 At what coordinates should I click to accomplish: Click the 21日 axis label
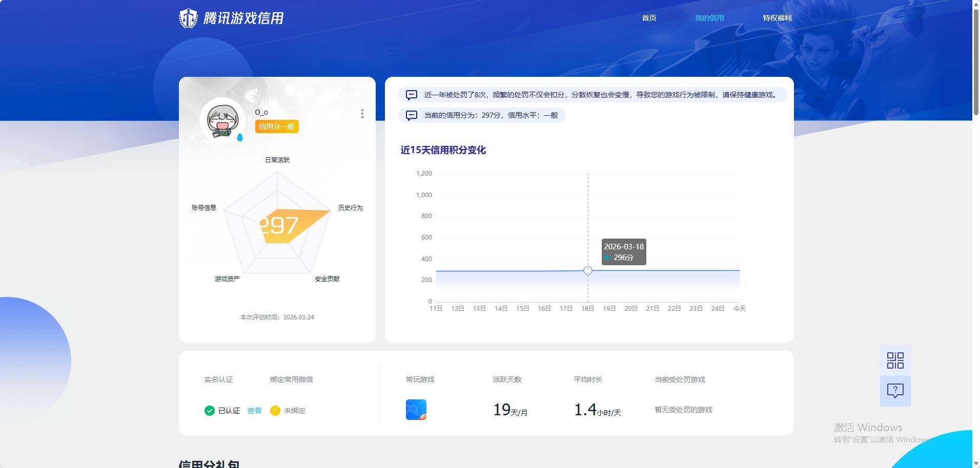click(652, 308)
